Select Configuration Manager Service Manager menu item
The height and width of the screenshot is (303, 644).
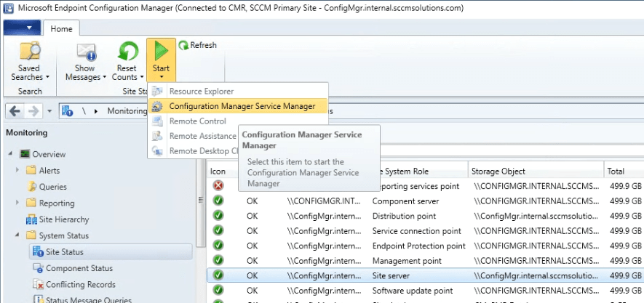point(242,106)
